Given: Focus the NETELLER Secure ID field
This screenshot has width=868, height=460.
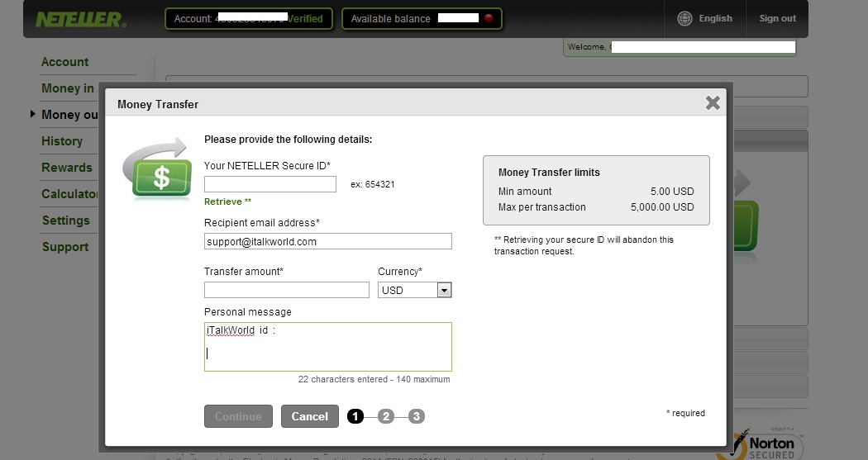Looking at the screenshot, I should [269, 184].
